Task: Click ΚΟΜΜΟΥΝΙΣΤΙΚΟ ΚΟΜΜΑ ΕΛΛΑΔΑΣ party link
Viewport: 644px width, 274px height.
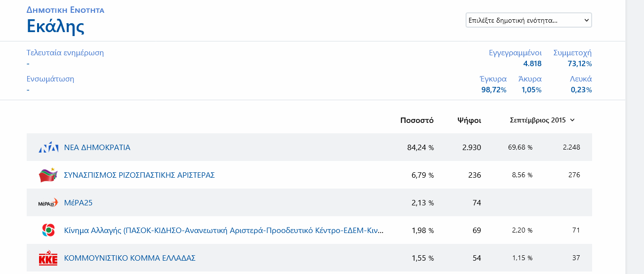Action: click(x=130, y=258)
